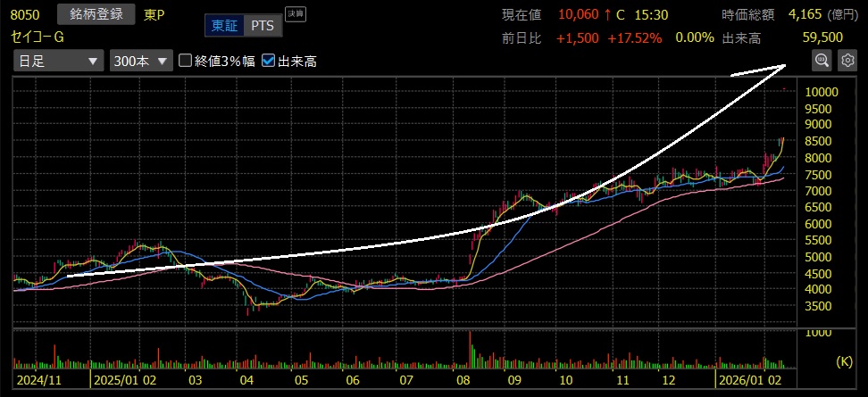Select the 東証 market tab
Image resolution: width=868 pixels, height=397 pixels.
(x=224, y=25)
